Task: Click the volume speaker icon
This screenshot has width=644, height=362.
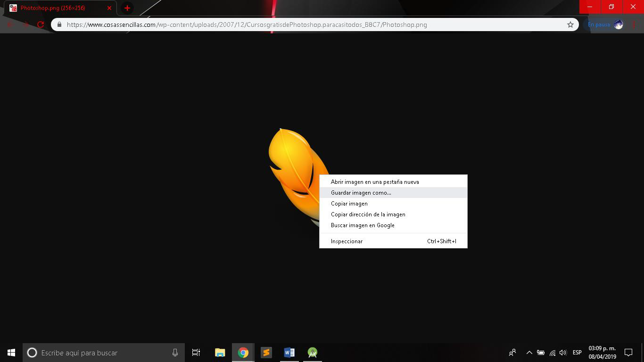Action: pos(563,353)
